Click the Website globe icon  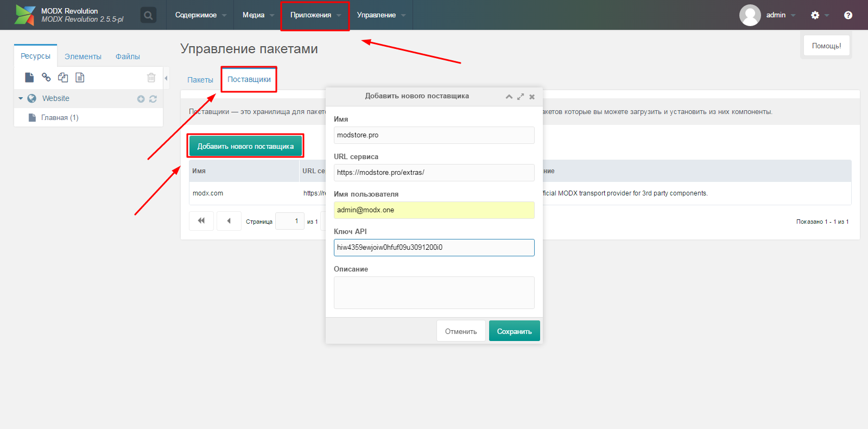click(32, 98)
